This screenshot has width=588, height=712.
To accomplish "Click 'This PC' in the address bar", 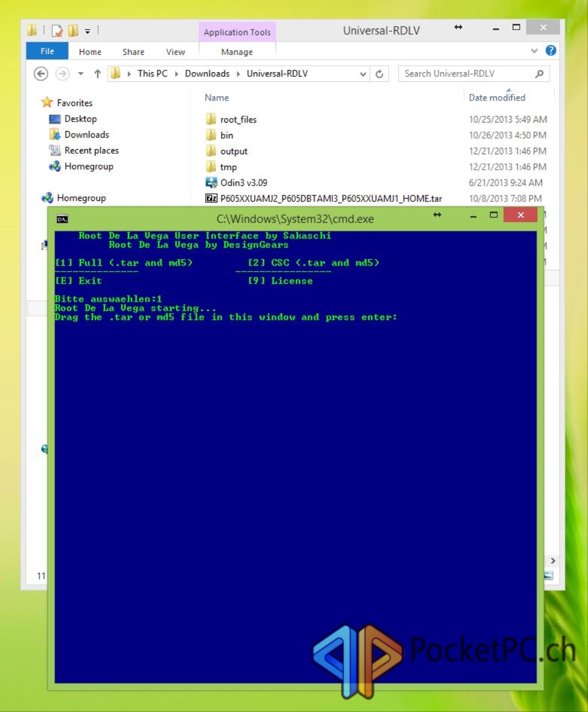I will (153, 73).
